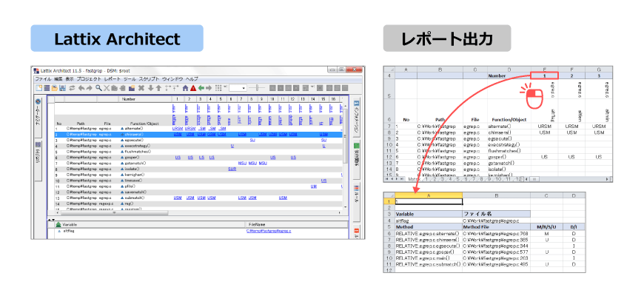Open the zoom combo box in toolbar
This screenshot has width=644, height=296.
tap(238, 88)
